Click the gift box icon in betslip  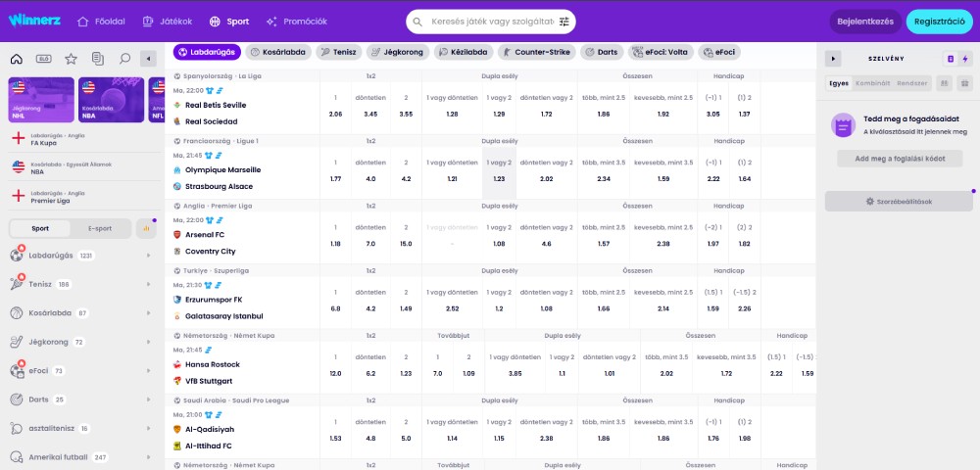tap(964, 83)
